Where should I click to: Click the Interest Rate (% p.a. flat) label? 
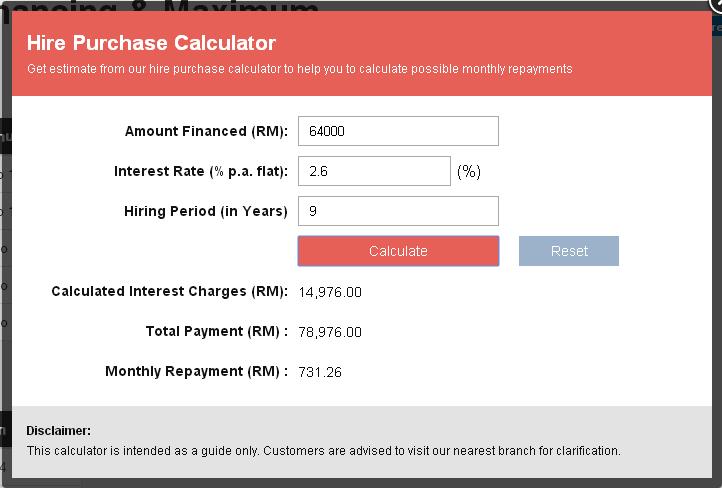click(200, 171)
